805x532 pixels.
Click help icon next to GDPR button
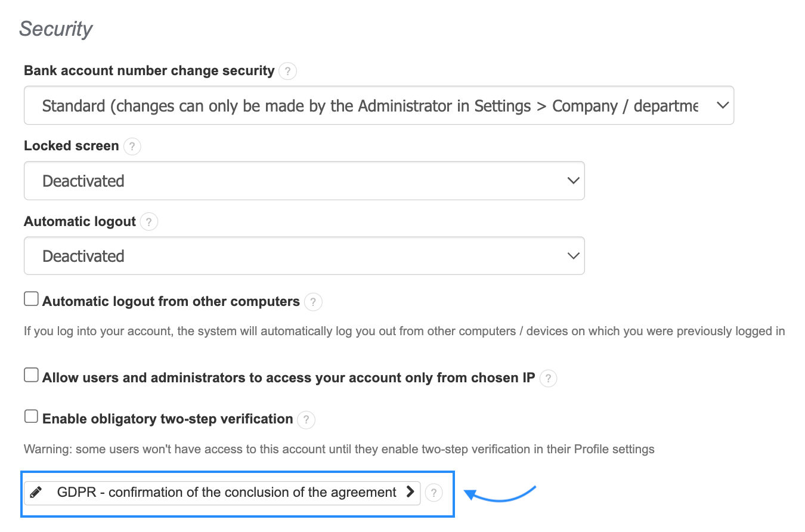pos(434,493)
